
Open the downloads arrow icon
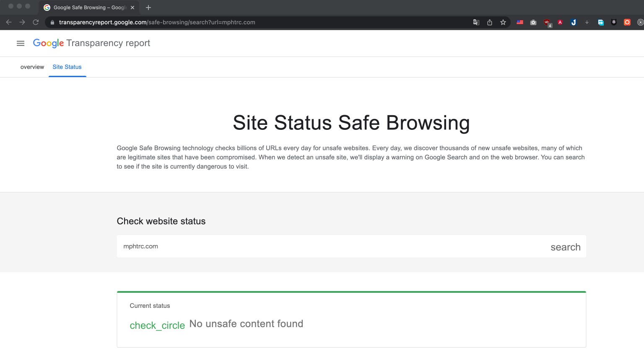pyautogui.click(x=587, y=22)
